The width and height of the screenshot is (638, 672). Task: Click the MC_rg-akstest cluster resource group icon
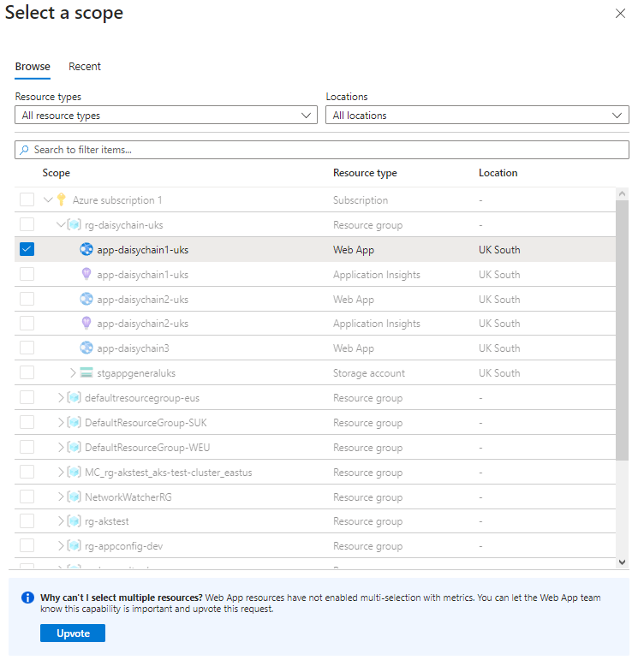point(74,472)
